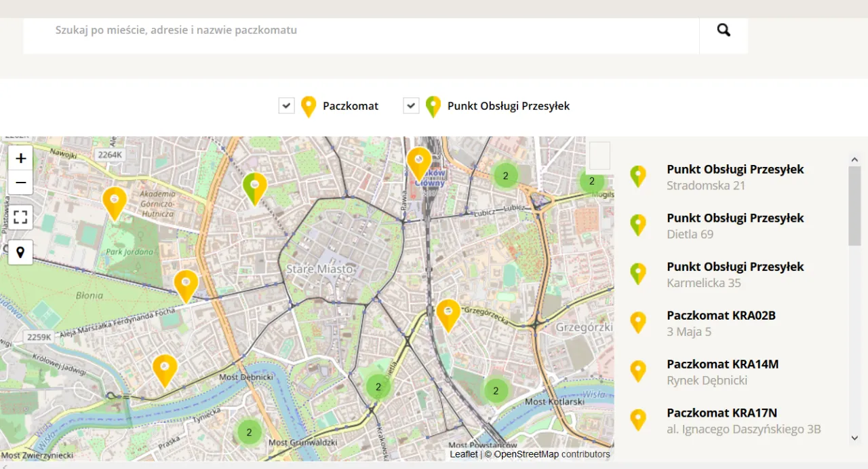The image size is (868, 469).
Task: Select the Paczkomat KRA14M Rynek Dębnicki entry
Action: (722, 372)
